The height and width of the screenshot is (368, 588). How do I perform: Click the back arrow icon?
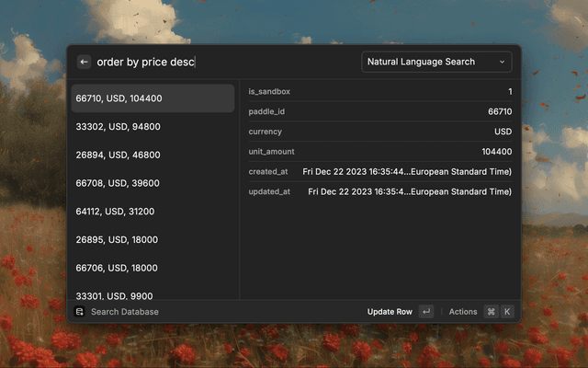(84, 62)
